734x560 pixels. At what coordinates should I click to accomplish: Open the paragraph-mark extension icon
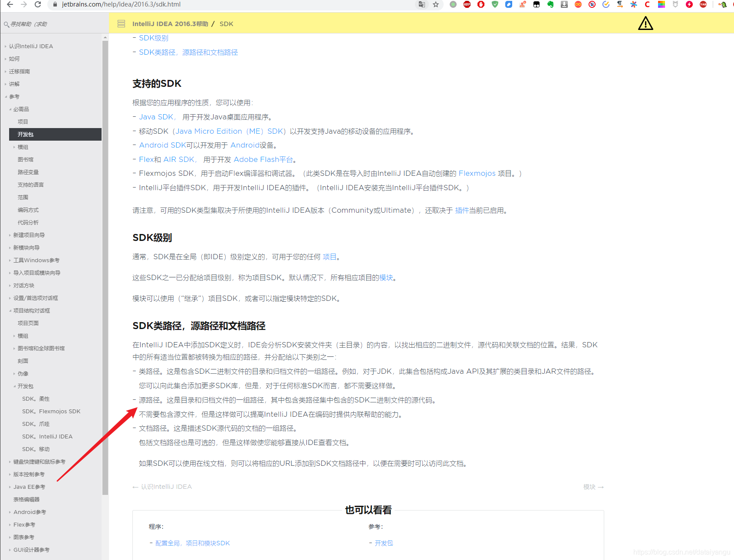(620, 4)
